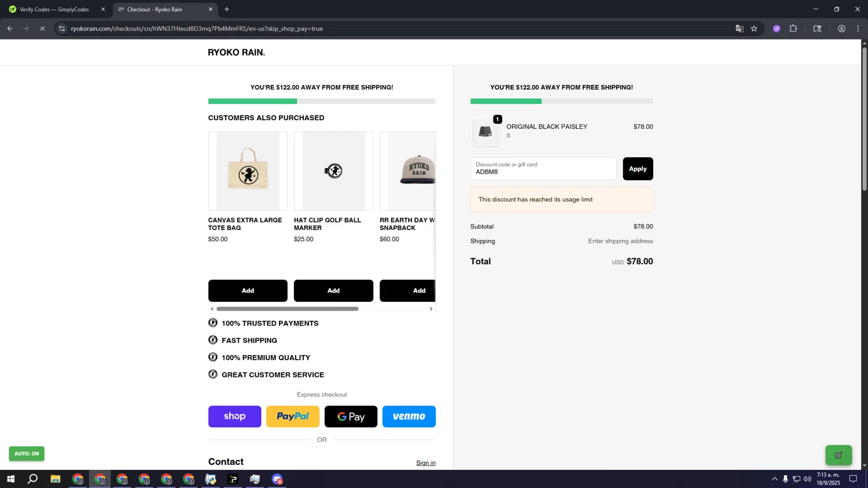Image resolution: width=868 pixels, height=488 pixels.
Task: Add Canvas Extra Large Tote Bag to order
Action: tap(248, 291)
